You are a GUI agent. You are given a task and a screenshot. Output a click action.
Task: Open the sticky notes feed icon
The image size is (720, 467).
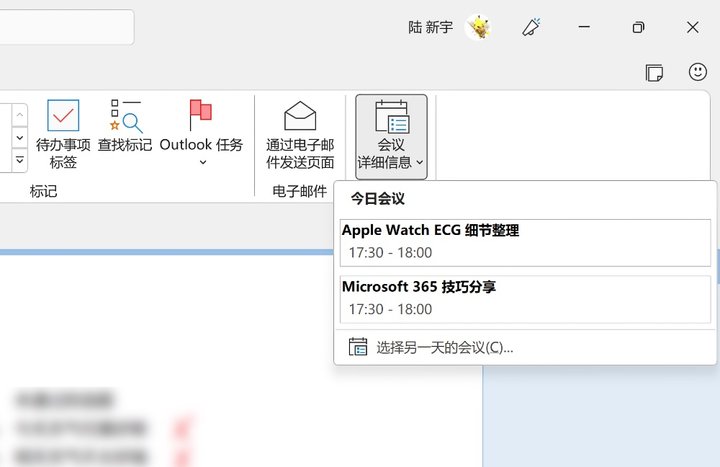[x=654, y=72]
